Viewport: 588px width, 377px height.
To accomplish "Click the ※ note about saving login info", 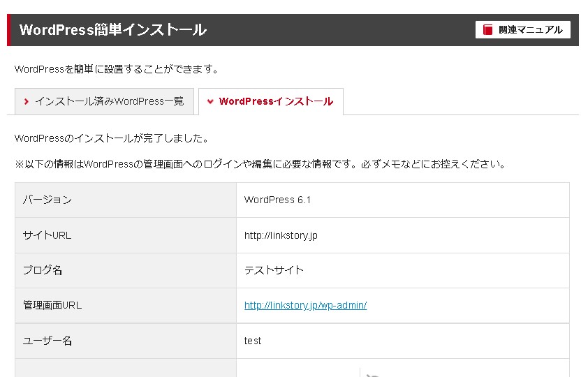I will click(260, 165).
